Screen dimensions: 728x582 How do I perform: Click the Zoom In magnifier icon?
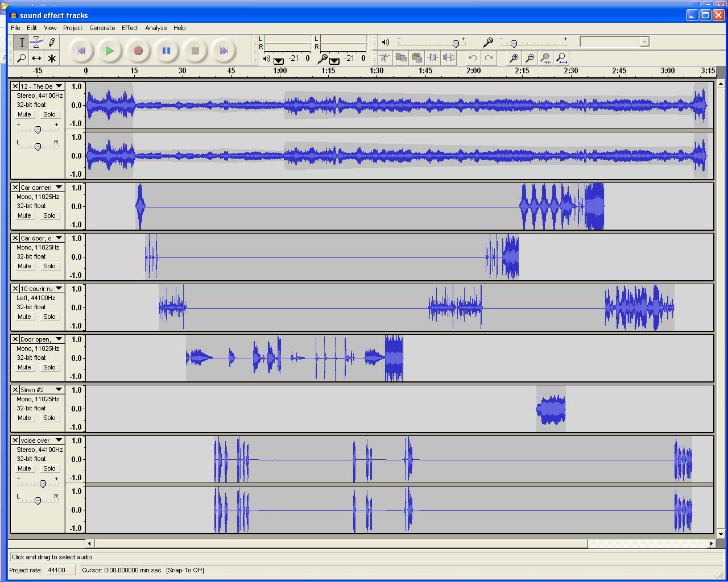click(x=514, y=58)
